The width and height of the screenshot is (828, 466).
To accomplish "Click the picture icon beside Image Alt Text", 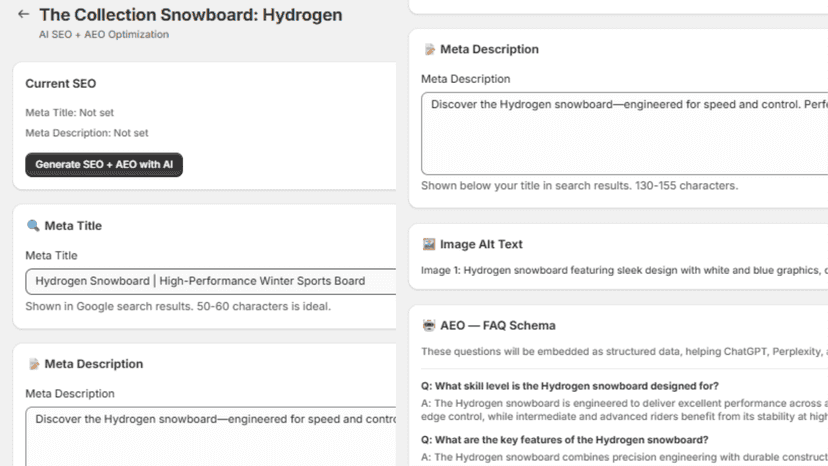I will point(429,244).
